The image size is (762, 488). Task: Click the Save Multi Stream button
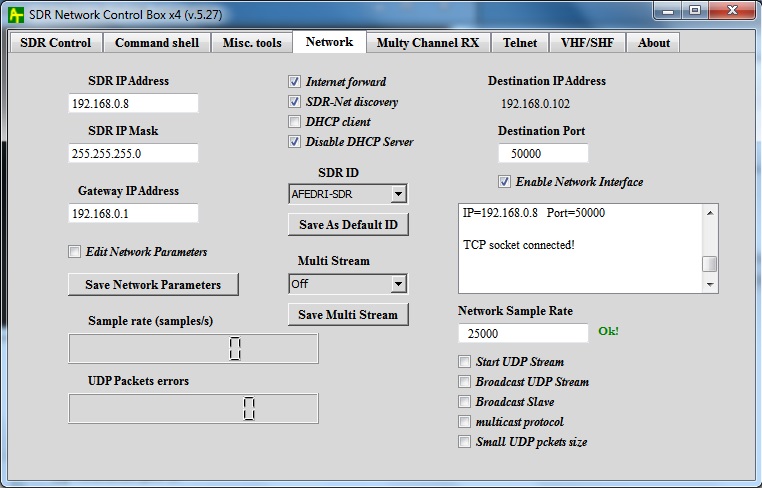(348, 315)
